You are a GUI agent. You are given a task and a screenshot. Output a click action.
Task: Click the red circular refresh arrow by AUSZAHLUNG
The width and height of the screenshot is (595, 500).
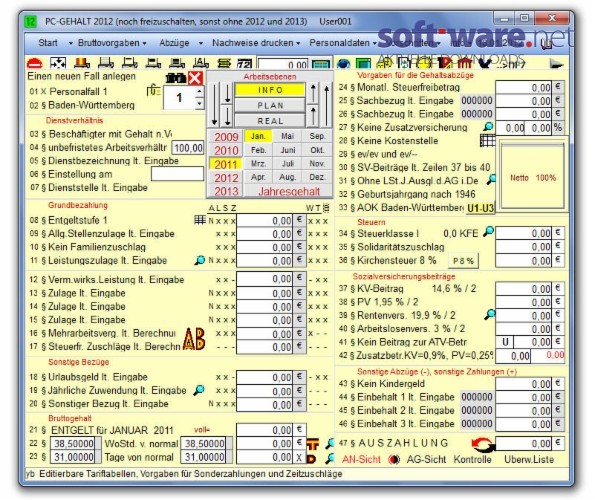click(x=483, y=444)
